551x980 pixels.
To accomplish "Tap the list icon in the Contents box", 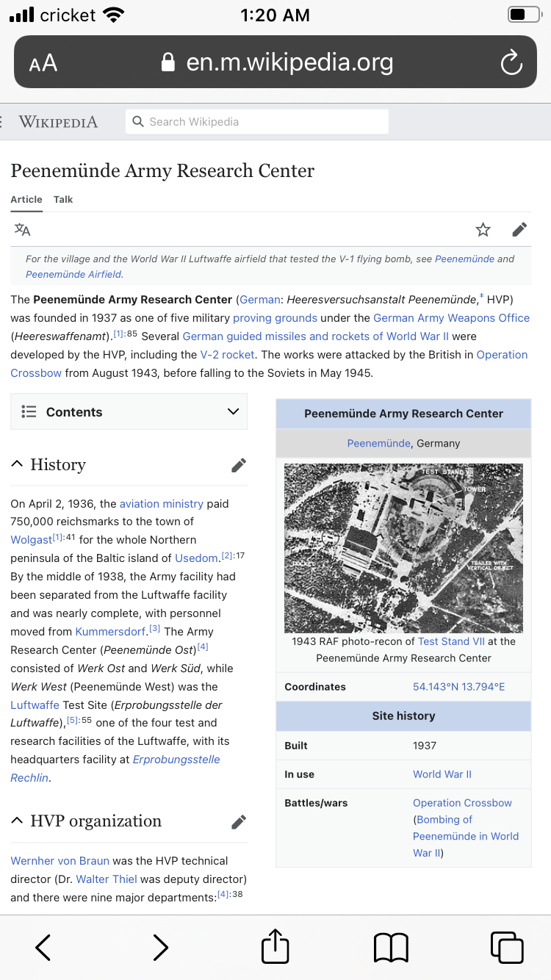I will (29, 411).
